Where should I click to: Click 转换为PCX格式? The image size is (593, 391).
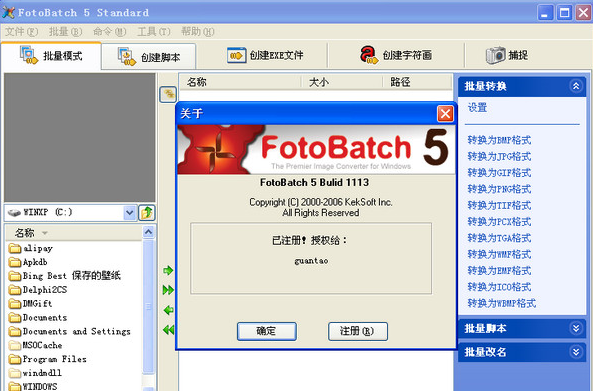click(x=499, y=222)
